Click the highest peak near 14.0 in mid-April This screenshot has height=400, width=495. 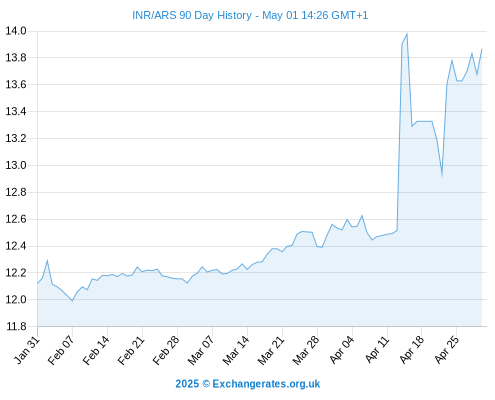coord(407,34)
